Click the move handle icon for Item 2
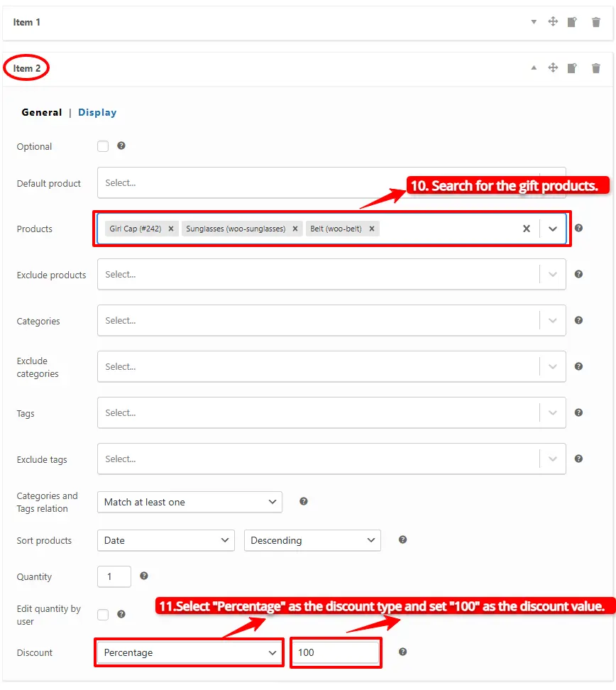 [553, 67]
